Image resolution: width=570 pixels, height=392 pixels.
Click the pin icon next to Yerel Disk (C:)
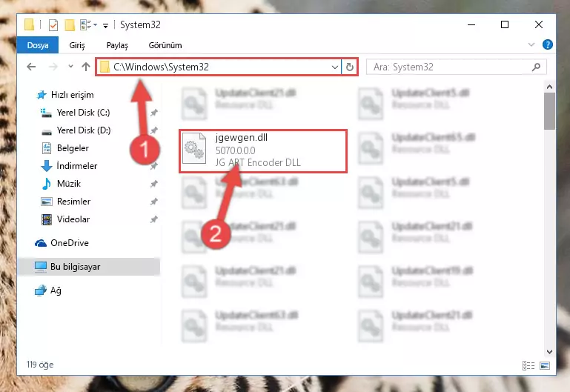click(x=153, y=113)
